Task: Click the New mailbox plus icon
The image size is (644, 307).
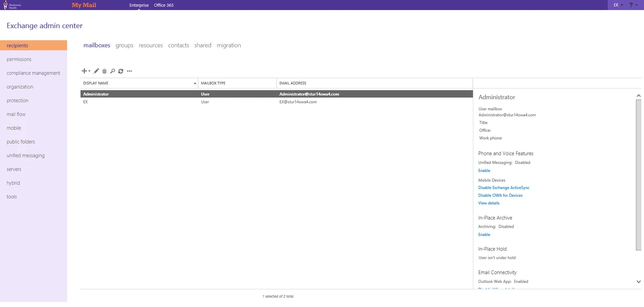Action: (x=84, y=71)
